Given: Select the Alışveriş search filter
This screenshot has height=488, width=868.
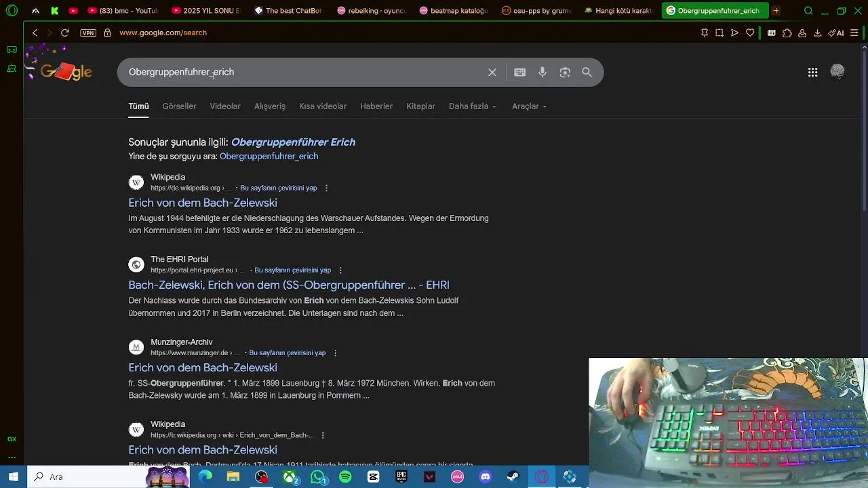Looking at the screenshot, I should [270, 106].
